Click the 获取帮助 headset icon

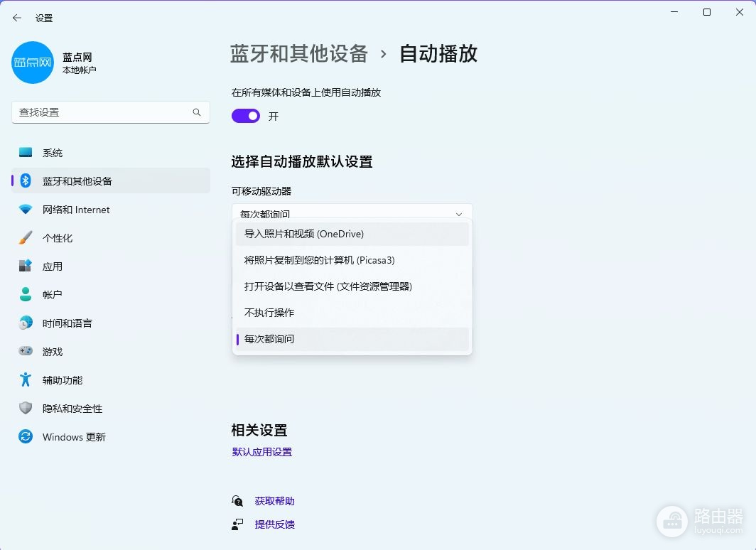[237, 501]
